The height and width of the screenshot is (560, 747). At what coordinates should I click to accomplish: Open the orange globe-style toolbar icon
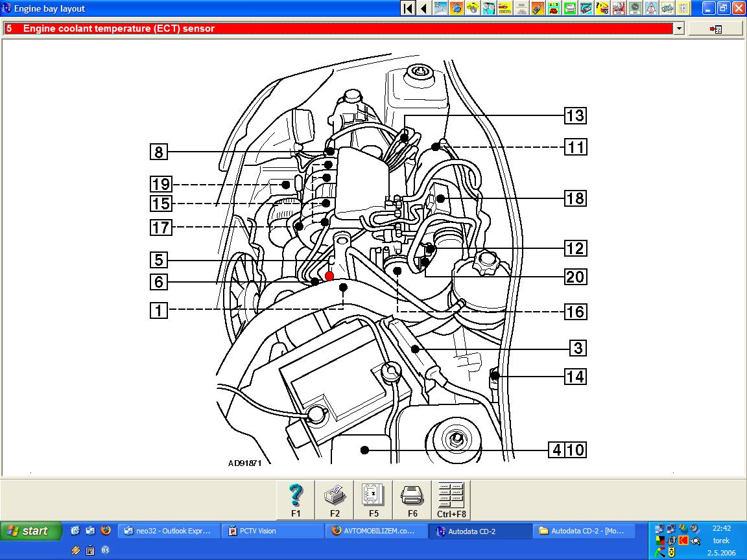coord(456,8)
